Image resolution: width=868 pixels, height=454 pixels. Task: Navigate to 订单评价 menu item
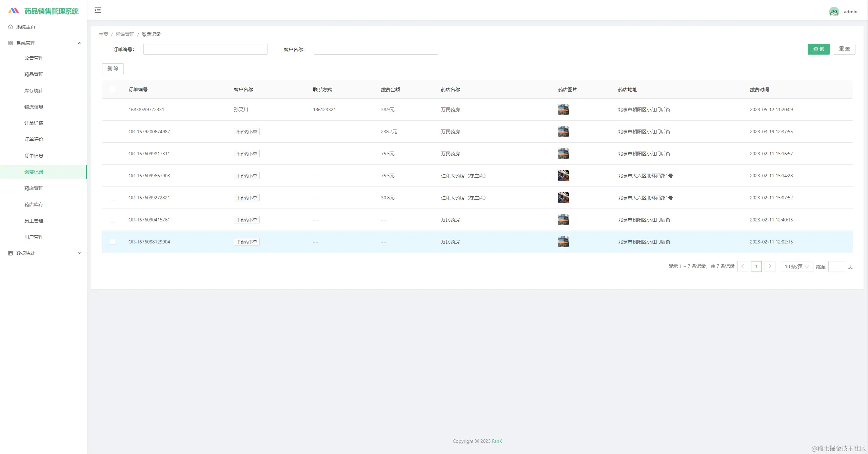(34, 139)
